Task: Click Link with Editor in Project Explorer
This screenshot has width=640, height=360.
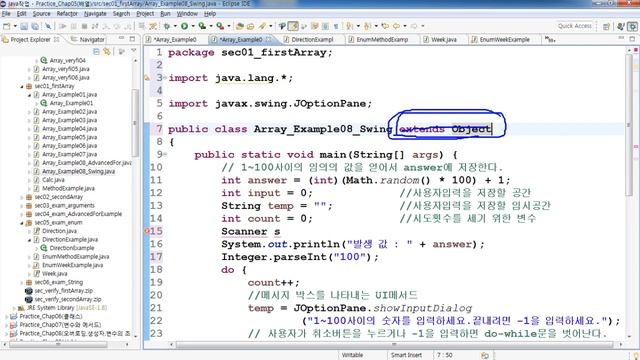Action: [x=107, y=52]
